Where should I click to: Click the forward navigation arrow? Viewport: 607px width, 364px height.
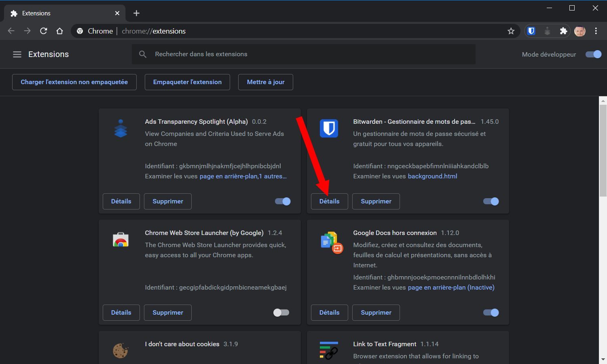coord(27,31)
